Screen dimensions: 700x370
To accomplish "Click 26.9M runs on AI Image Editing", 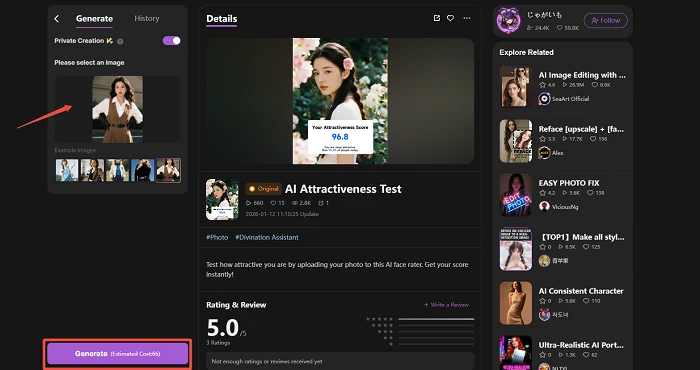I will [574, 85].
